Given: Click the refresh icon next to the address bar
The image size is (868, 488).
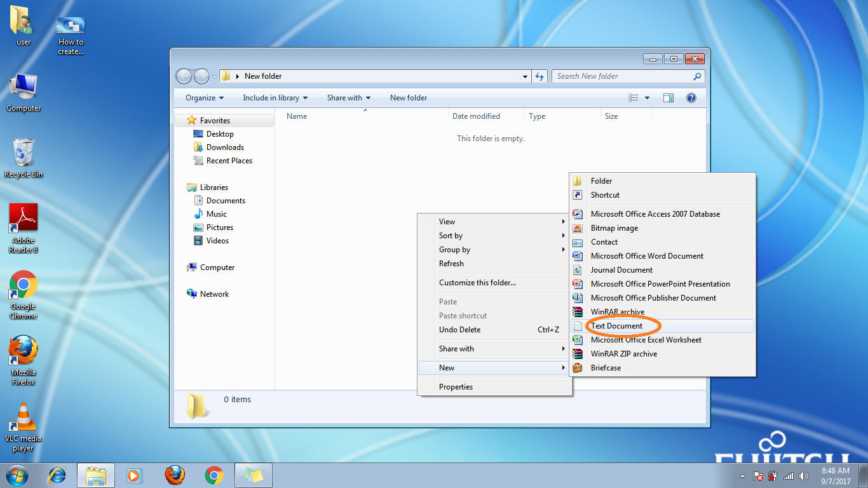Looking at the screenshot, I should point(539,76).
